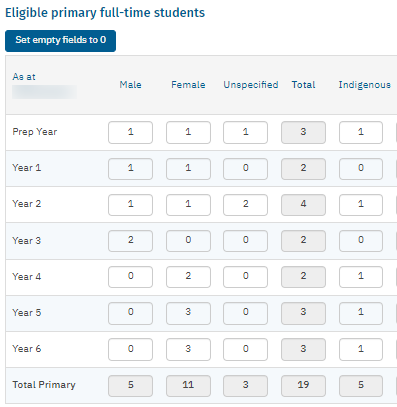Screen dimensions: 397x407
Task: Select the Prep Year Female input field
Action: 188,132
